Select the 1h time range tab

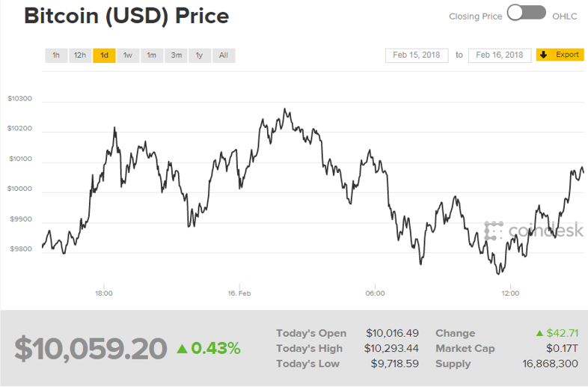coord(56,55)
